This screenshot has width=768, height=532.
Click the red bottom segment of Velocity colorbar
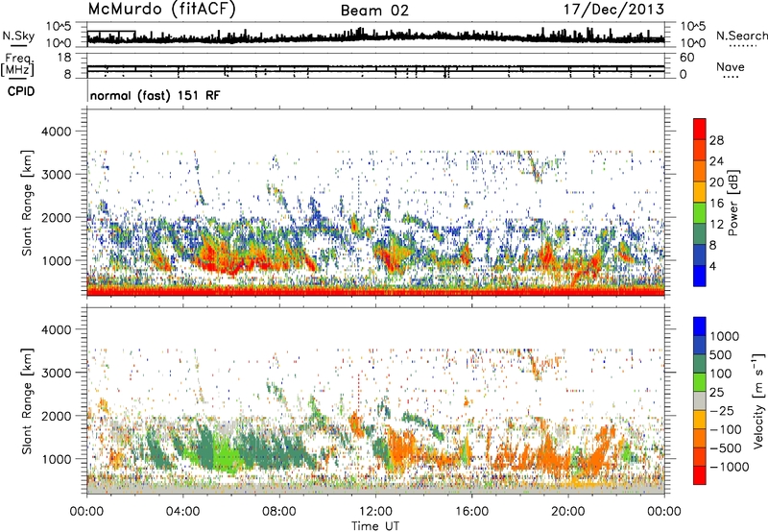(x=700, y=474)
